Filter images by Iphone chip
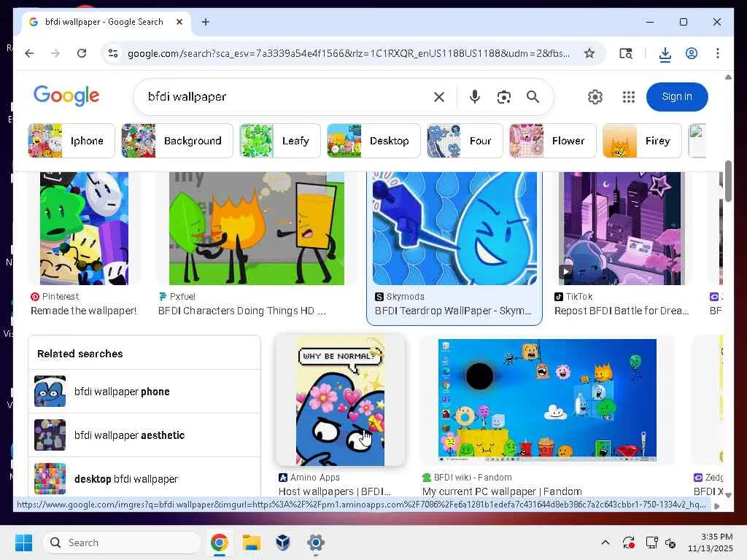This screenshot has width=747, height=560. tap(71, 141)
